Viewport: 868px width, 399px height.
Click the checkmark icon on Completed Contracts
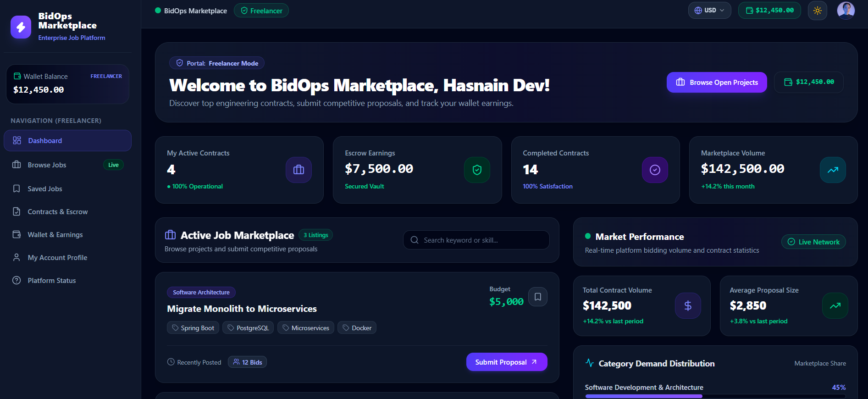pos(655,170)
